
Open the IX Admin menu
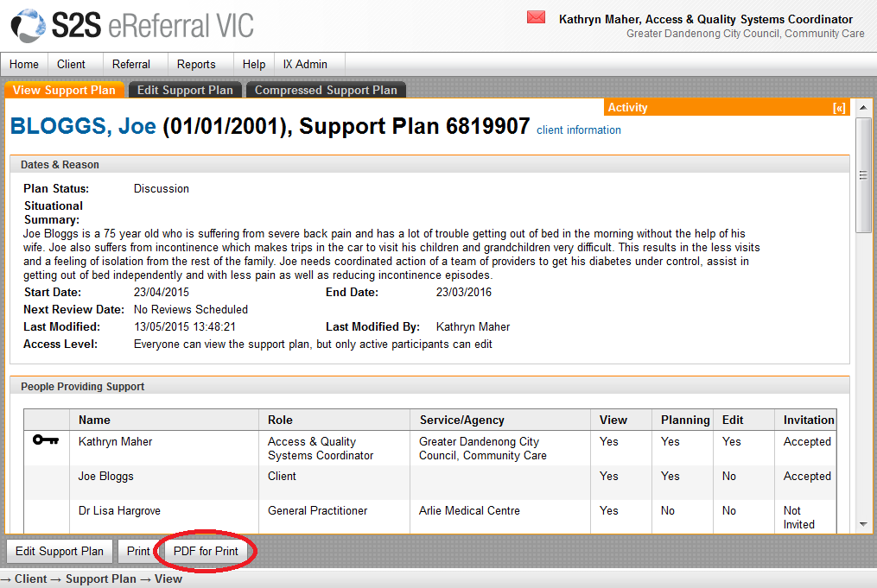305,64
